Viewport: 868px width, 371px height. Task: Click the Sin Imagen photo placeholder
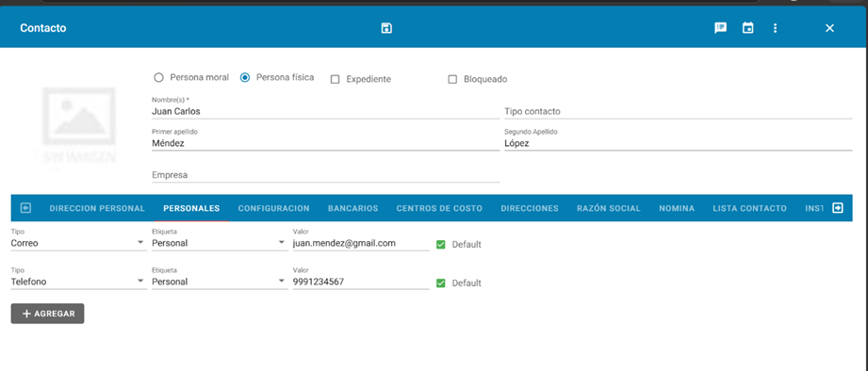[78, 125]
